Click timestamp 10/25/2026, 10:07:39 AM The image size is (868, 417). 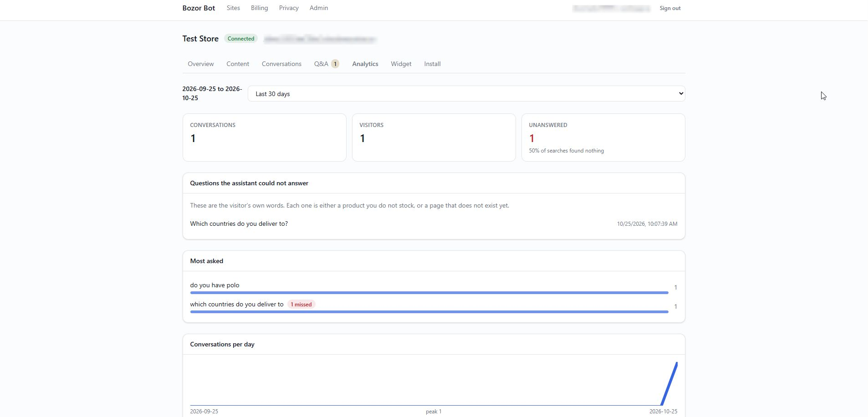pyautogui.click(x=647, y=224)
